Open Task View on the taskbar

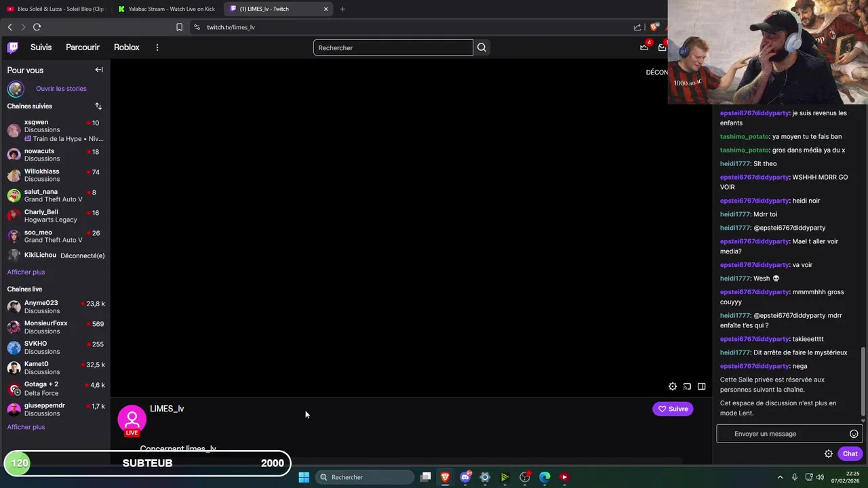[425, 477]
